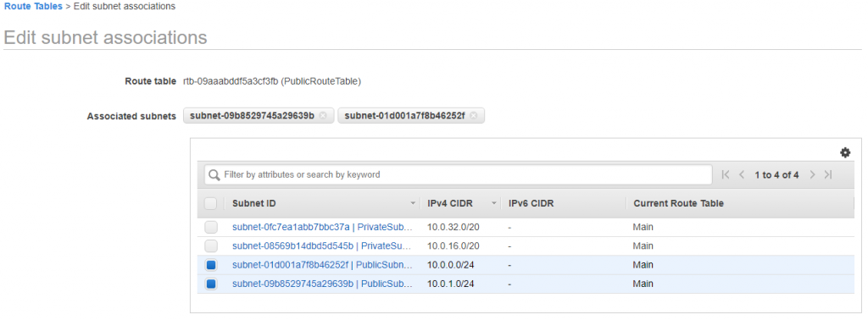This screenshot has height=320, width=868.
Task: Select the 10.0.1.0/24 CIDR cell
Action: click(451, 284)
